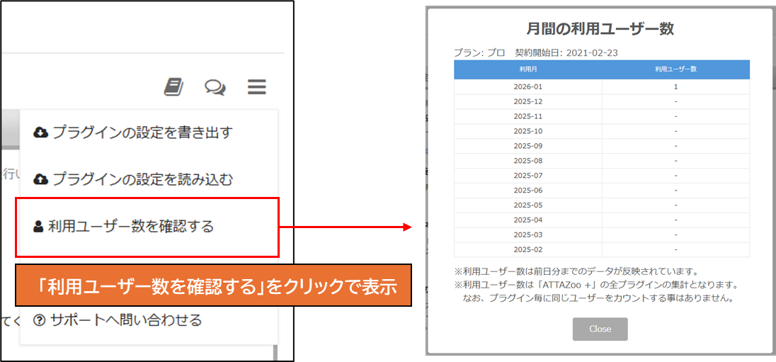Screen dimensions: 776x362
Task: Click the 利用月 column header
Action: coord(528,69)
